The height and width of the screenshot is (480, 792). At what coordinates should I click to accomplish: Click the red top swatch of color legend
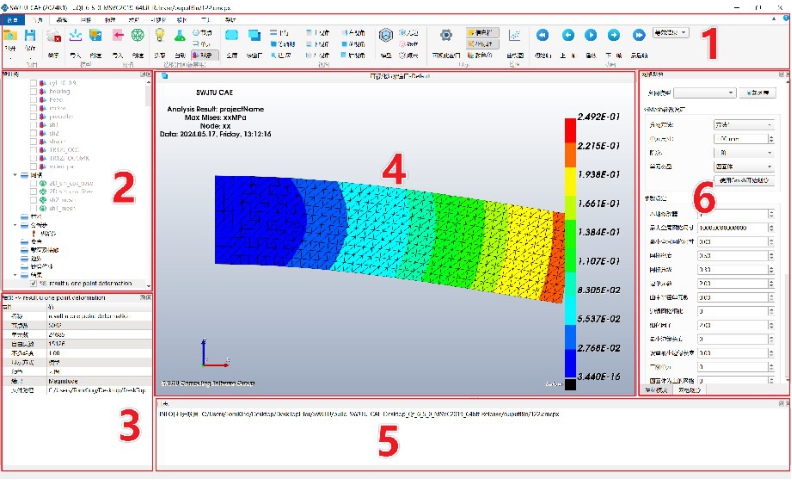570,130
